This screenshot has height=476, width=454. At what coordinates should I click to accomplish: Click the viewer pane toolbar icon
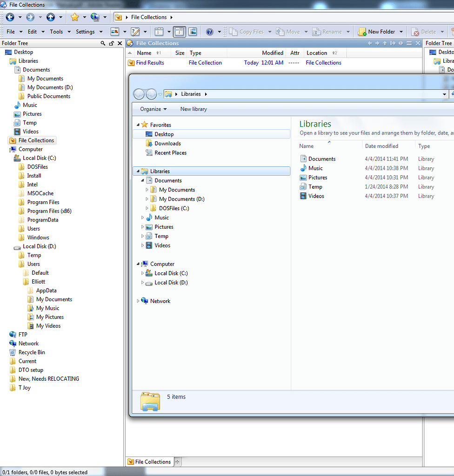(193, 31)
